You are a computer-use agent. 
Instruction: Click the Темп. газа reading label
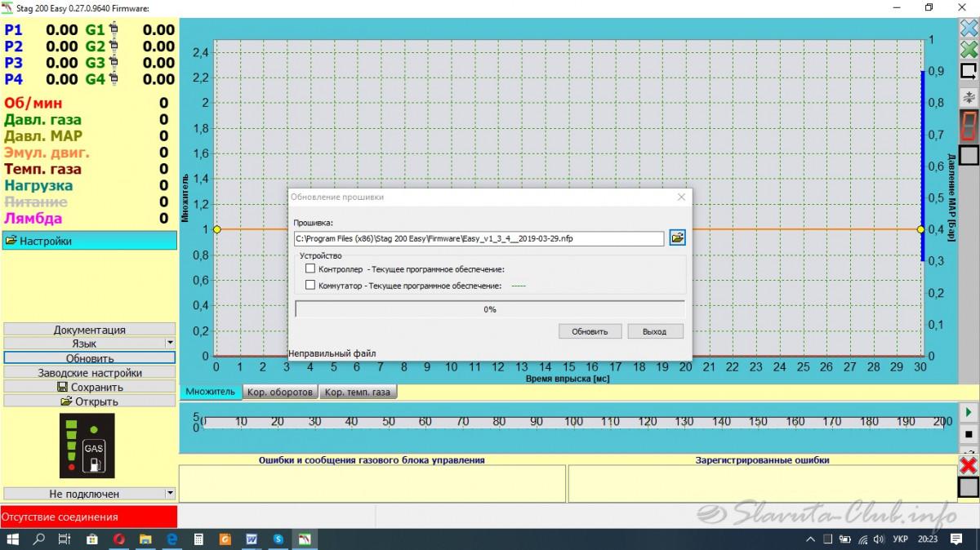pos(42,169)
